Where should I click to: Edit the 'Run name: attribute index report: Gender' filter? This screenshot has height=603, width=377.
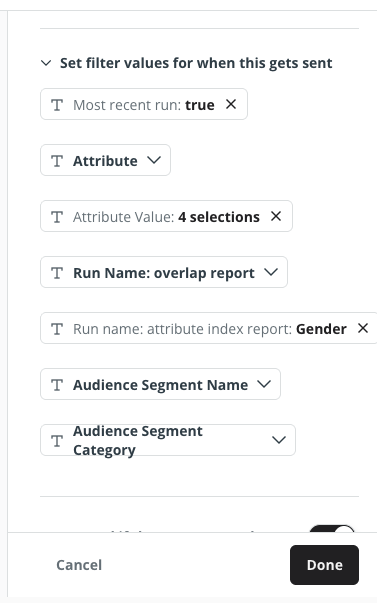[210, 329]
